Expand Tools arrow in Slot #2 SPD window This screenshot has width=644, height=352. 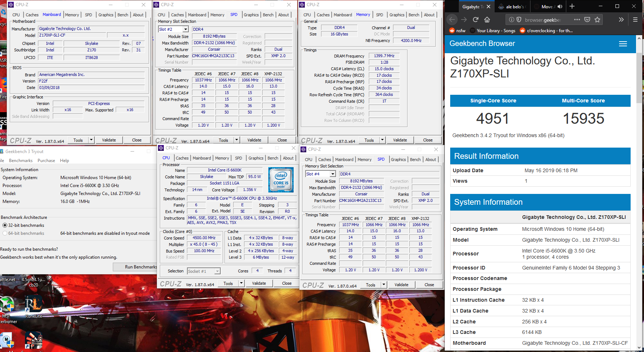point(236,140)
